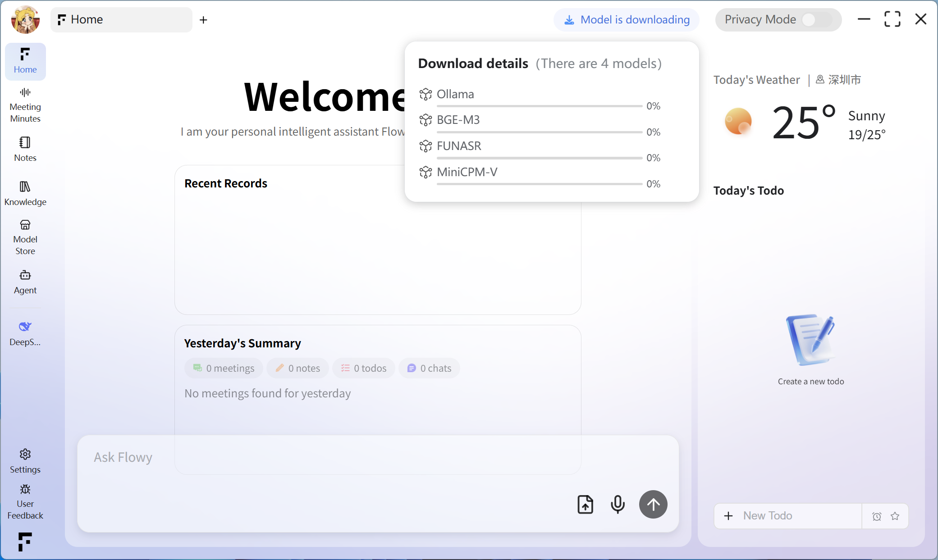Click the Ask Flowy input field
Viewport: 938px width, 560px height.
point(316,458)
